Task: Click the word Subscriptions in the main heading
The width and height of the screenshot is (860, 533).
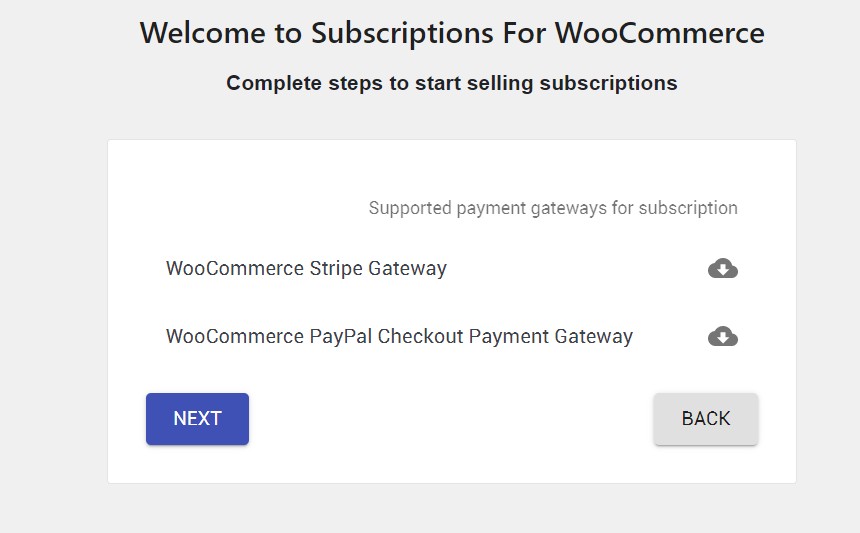Action: [x=403, y=33]
